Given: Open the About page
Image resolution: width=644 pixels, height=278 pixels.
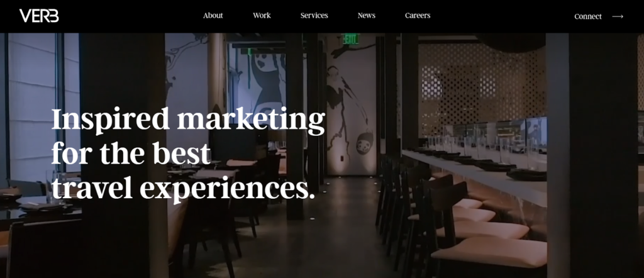Looking at the screenshot, I should (x=213, y=16).
